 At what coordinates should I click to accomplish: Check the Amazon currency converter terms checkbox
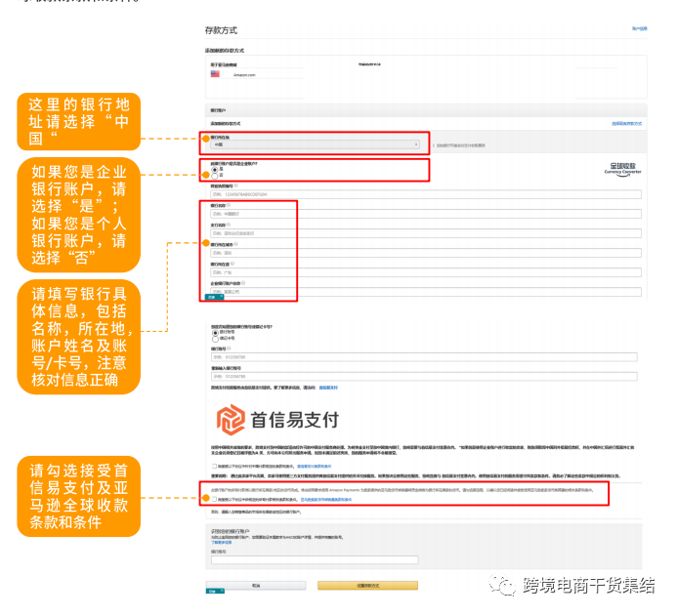point(214,499)
